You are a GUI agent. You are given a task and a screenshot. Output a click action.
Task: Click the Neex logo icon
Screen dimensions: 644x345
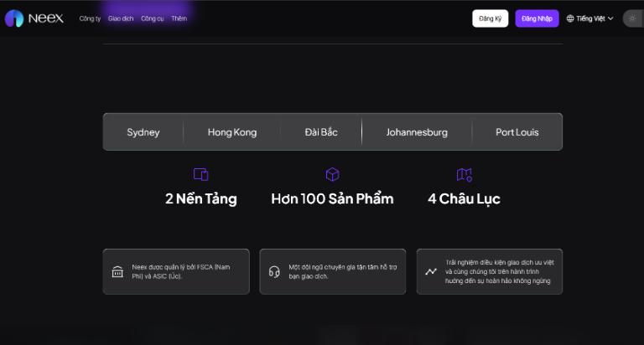pos(13,18)
